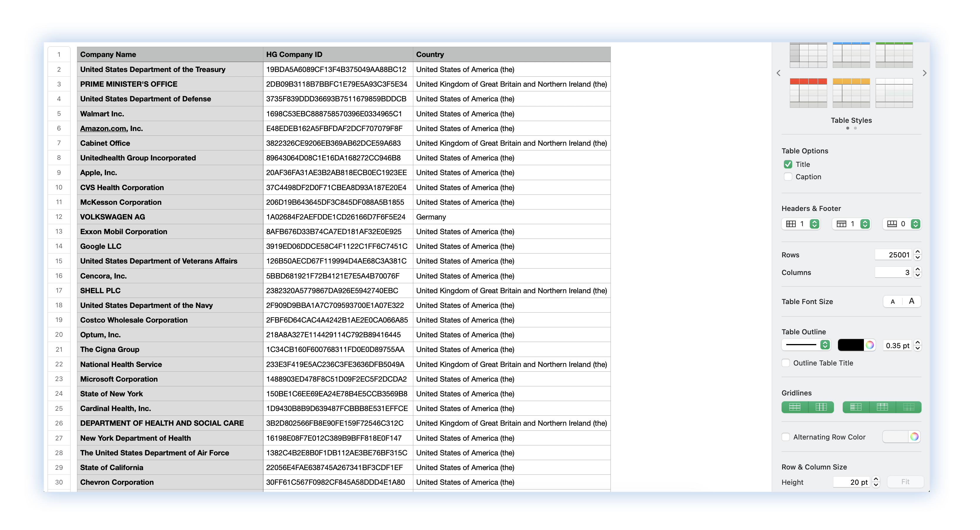The image size is (980, 530).
Task: Click the black outline color swatch
Action: coord(851,345)
